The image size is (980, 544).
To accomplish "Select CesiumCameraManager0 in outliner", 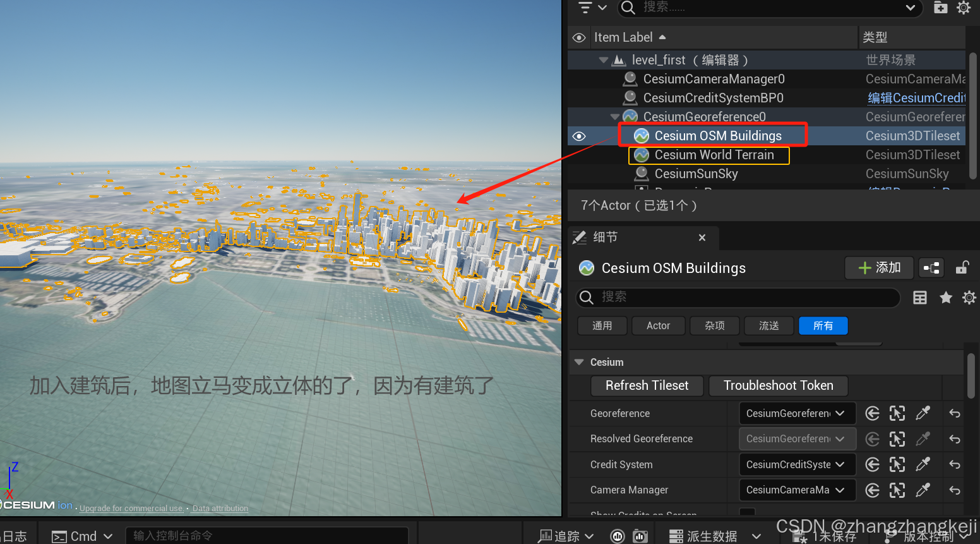I will 714,79.
